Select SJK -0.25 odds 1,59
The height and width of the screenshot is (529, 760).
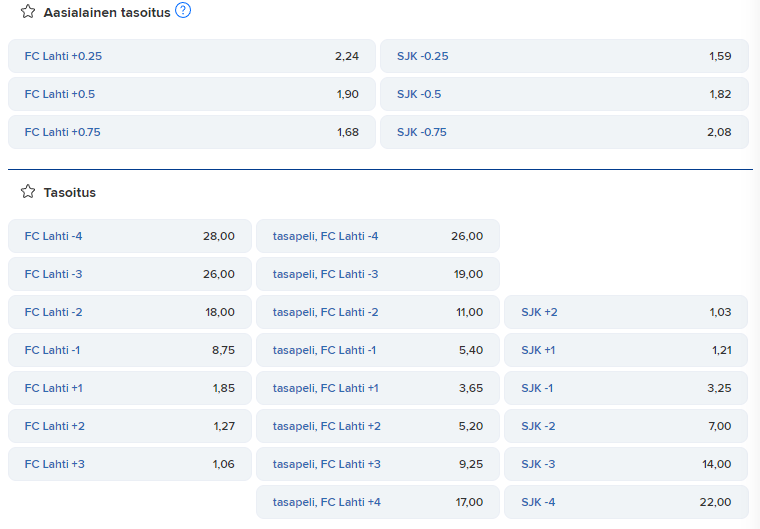coord(564,56)
